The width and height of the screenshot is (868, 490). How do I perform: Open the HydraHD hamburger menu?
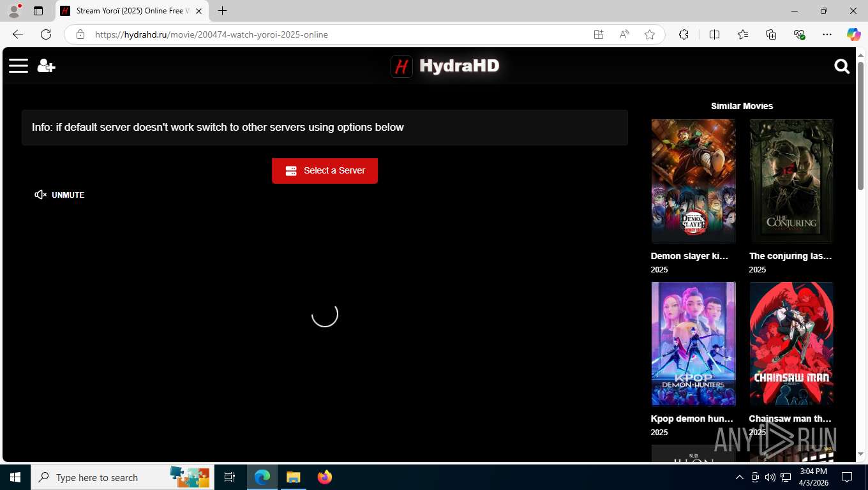tap(19, 66)
